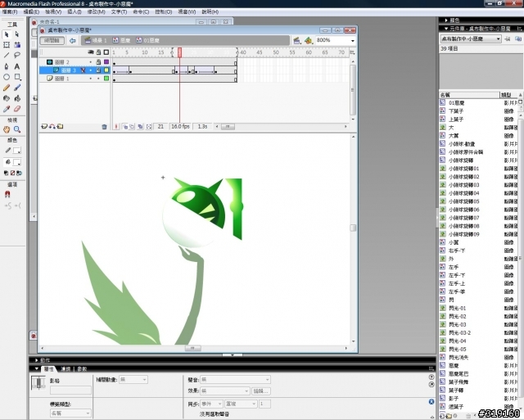The height and width of the screenshot is (420, 524).
Task: Open the Sync event dropdown
Action: [x=211, y=404]
